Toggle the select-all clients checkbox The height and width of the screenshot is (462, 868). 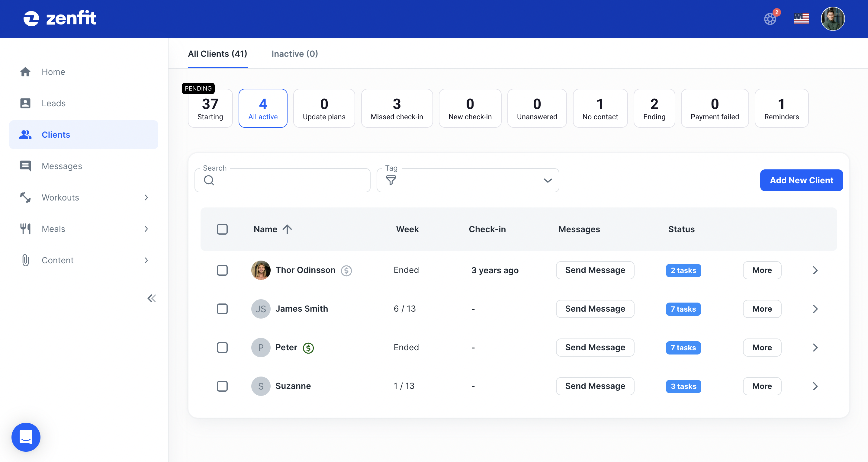[x=222, y=229]
